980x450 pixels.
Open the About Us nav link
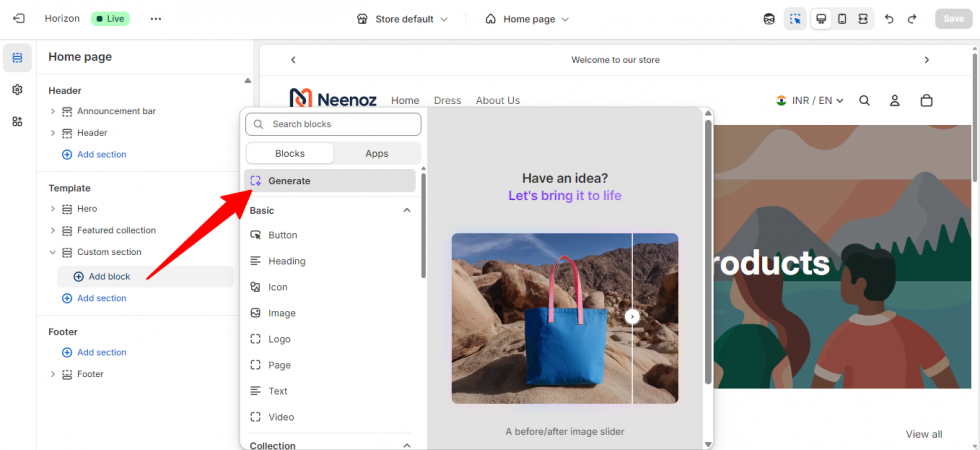click(498, 101)
